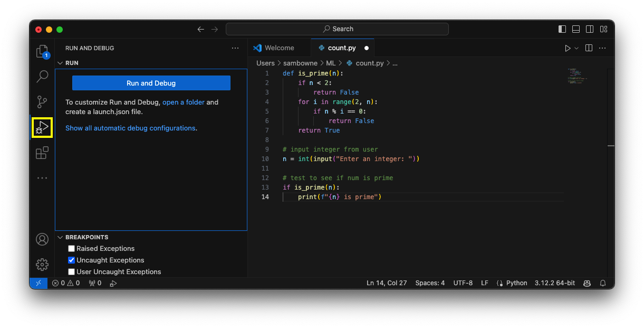This screenshot has width=644, height=328.
Task: Click the "open a folder" link
Action: tap(183, 102)
